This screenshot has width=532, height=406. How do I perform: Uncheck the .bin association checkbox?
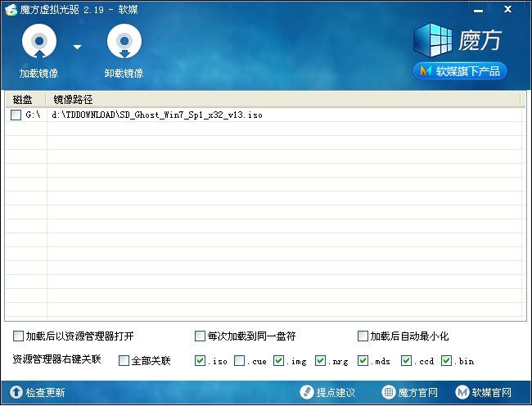point(447,360)
